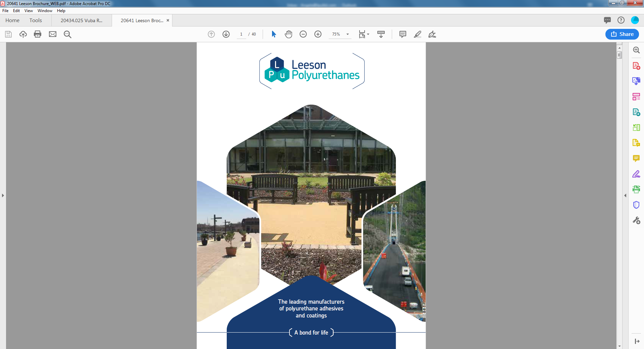
Task: Click 'A bond for life' text on page
Action: point(311,333)
